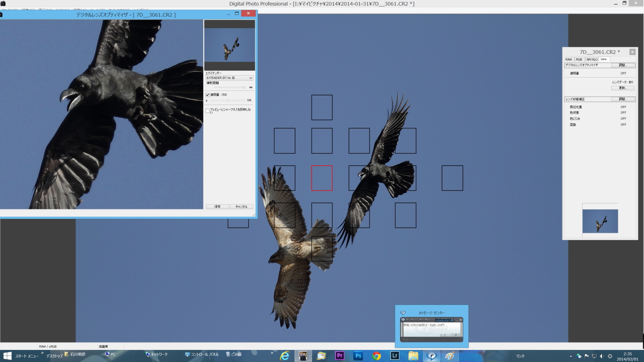The image size is (644, 362).
Task: Click navigator thumbnail in optimizer dialog
Action: tap(230, 45)
